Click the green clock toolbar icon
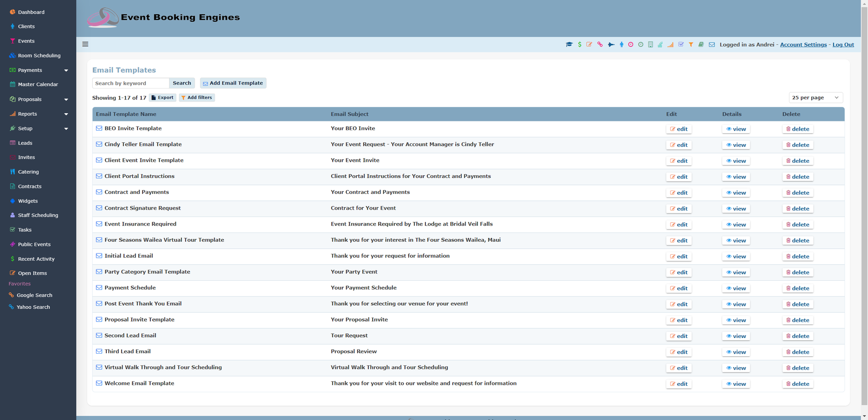Screen dimensions: 868x420 point(641,44)
